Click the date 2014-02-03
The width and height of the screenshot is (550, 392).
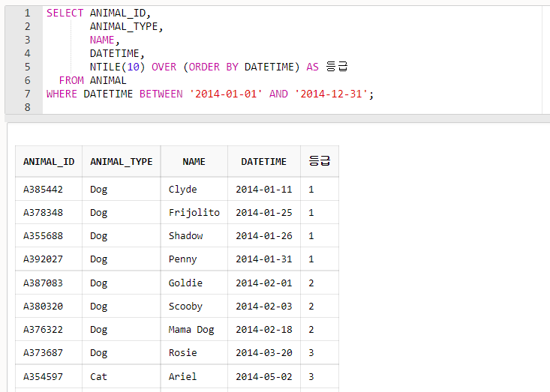tap(264, 306)
